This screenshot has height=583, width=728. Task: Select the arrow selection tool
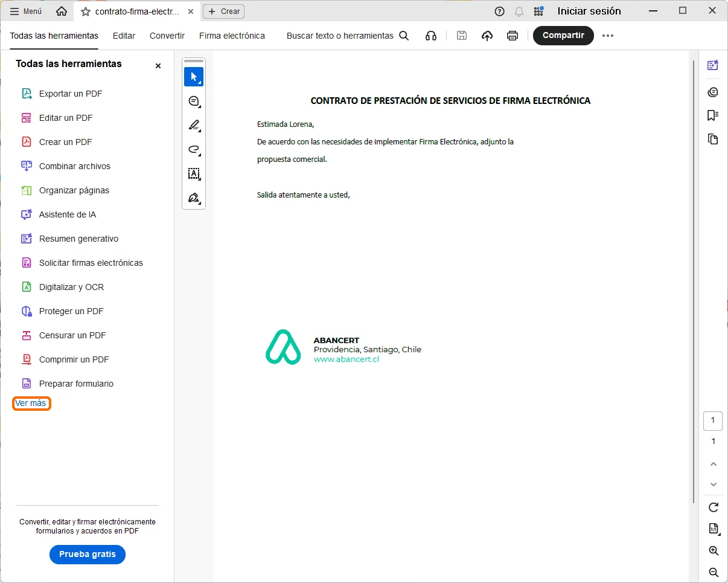pos(194,77)
